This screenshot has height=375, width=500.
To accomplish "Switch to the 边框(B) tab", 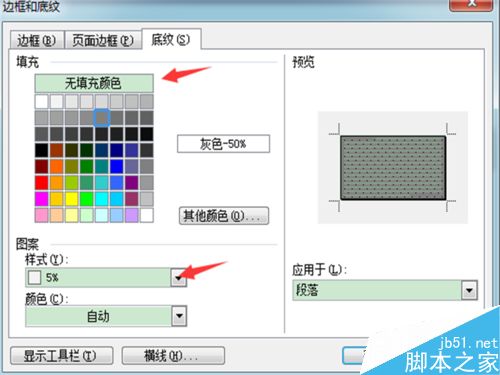I will pos(37,40).
